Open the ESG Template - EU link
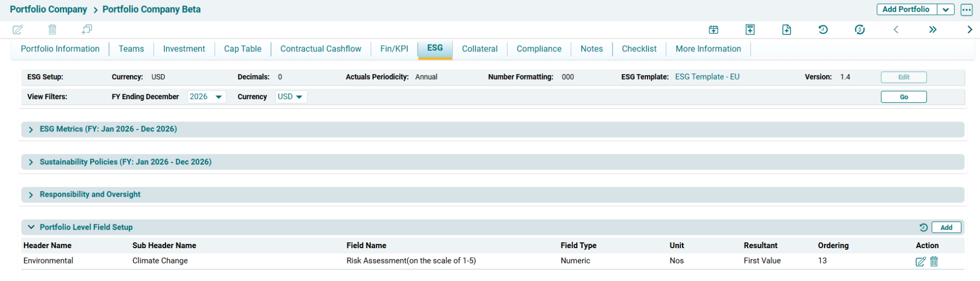This screenshot has width=980, height=281. point(707,77)
